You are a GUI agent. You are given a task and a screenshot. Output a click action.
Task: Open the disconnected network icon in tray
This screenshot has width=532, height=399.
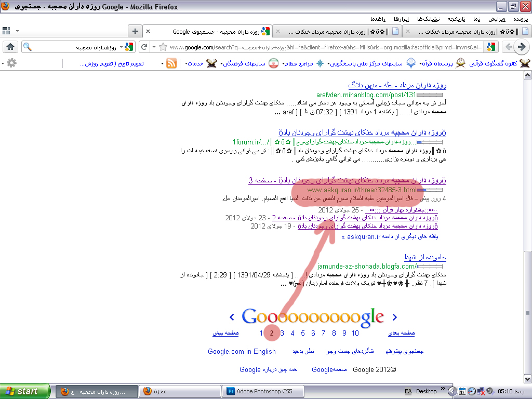(x=481, y=392)
